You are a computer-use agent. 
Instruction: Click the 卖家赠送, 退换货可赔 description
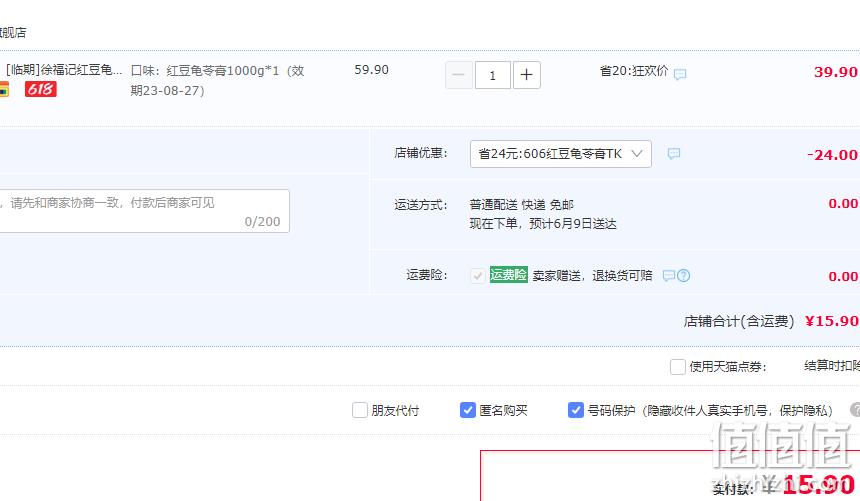tap(592, 275)
